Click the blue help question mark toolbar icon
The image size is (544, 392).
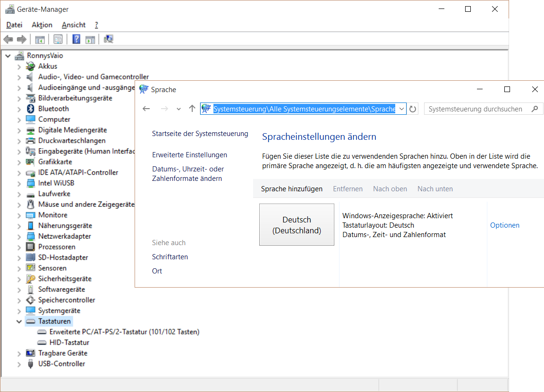[76, 39]
